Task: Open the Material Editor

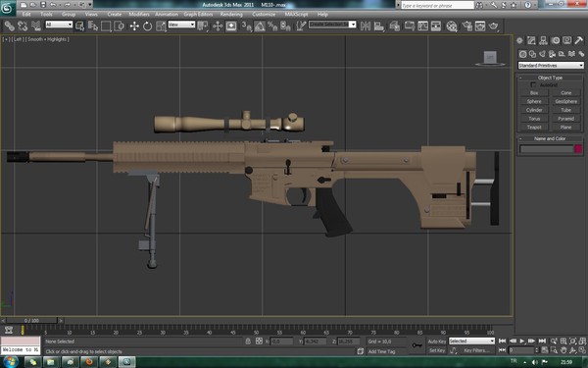Action: (452, 26)
